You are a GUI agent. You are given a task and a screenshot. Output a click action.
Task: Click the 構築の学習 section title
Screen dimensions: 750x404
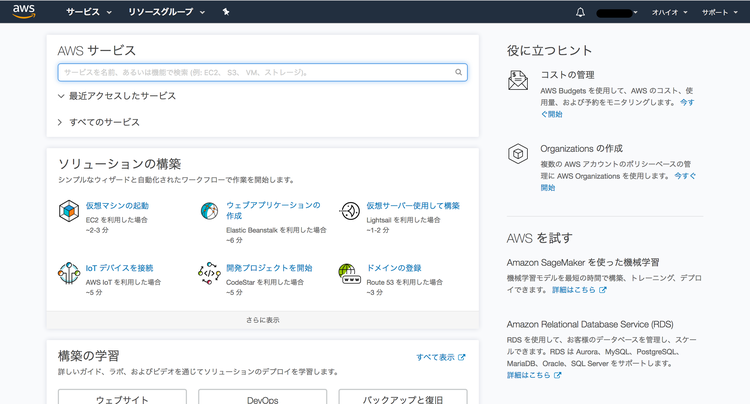[x=88, y=356]
